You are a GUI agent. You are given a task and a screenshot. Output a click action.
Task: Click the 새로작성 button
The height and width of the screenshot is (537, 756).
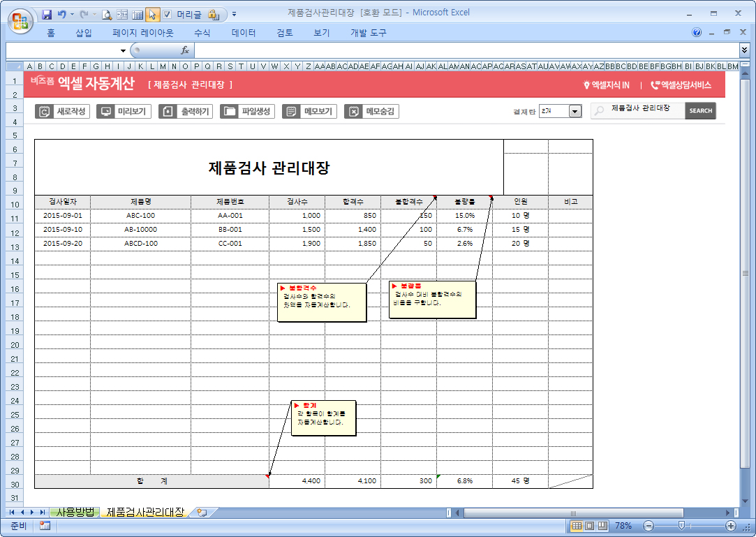pos(63,112)
